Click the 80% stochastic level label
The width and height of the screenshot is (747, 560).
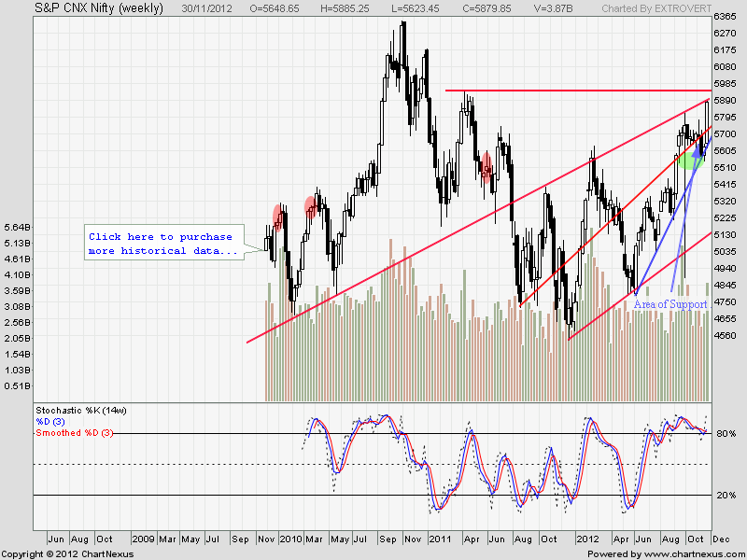point(726,434)
